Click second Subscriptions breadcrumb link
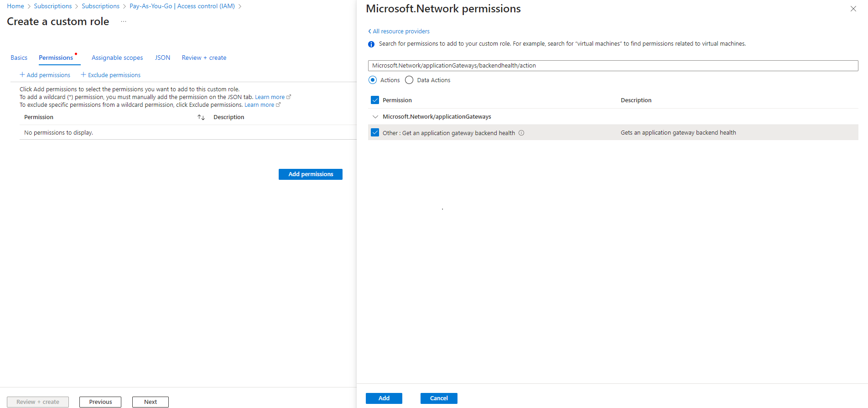Screen dimensions: 868x408 (100, 6)
